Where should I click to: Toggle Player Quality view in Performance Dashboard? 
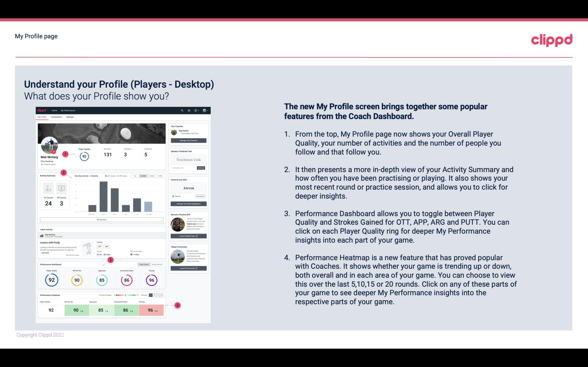click(x=144, y=264)
